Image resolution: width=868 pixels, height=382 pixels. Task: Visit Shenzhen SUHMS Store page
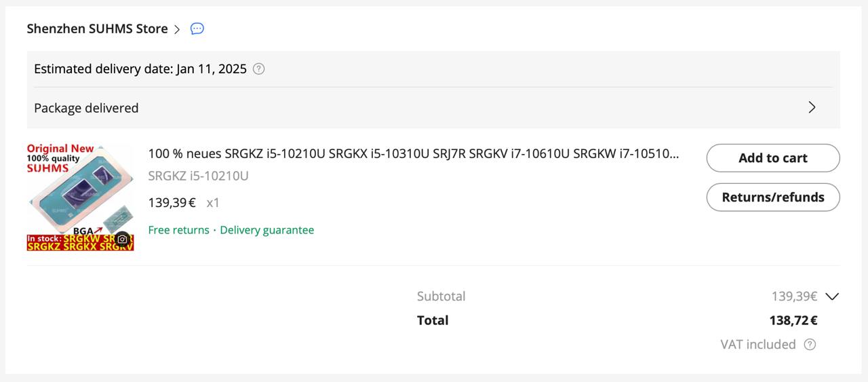click(97, 28)
